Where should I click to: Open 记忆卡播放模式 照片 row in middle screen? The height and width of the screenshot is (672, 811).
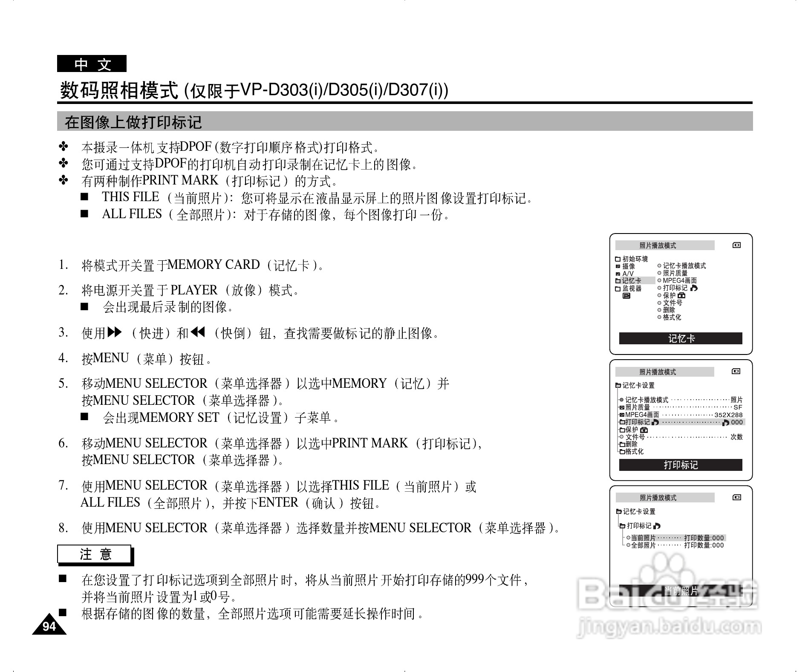pos(681,400)
